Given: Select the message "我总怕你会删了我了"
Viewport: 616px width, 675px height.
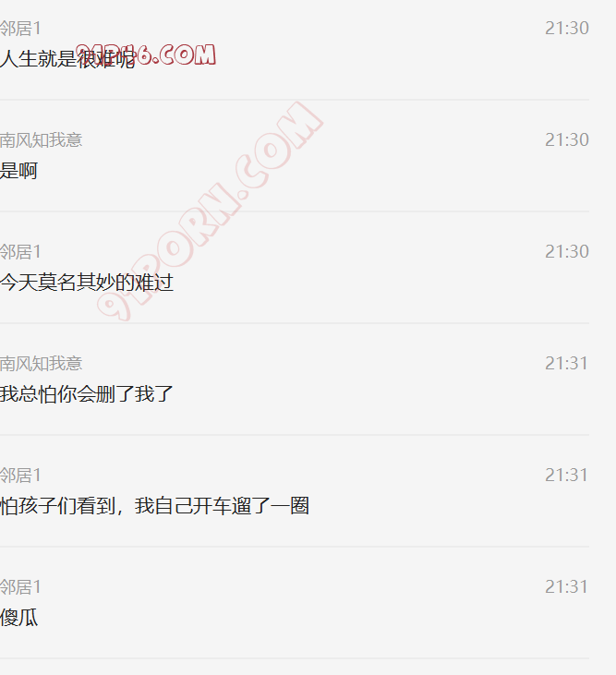Looking at the screenshot, I should coord(87,394).
